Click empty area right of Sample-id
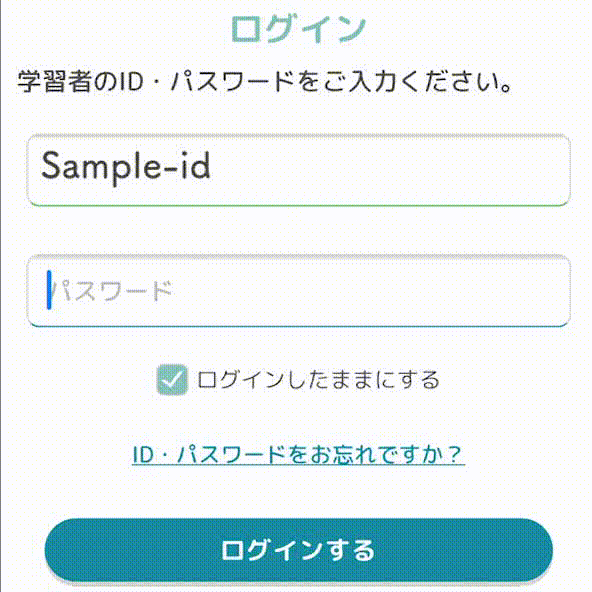 389,170
